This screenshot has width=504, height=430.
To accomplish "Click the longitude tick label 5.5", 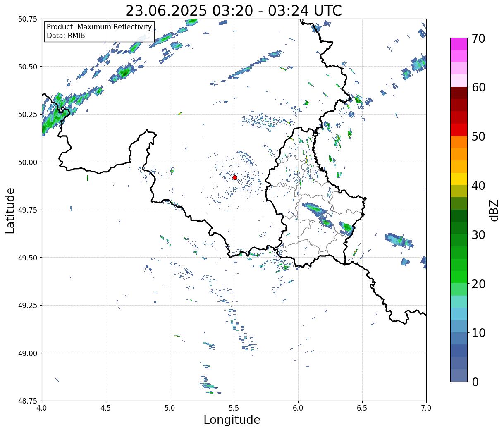I will point(234,408).
